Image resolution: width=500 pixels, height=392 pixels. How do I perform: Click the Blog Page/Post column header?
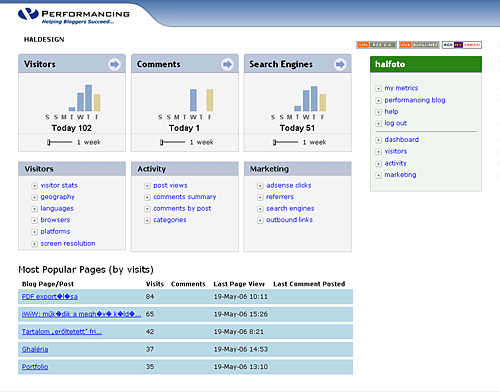point(48,284)
